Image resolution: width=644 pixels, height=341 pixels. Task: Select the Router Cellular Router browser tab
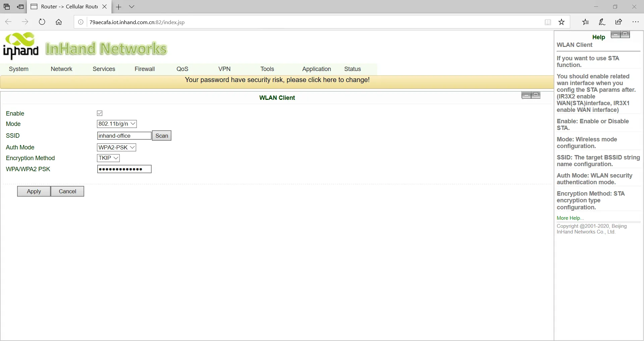[x=69, y=7]
